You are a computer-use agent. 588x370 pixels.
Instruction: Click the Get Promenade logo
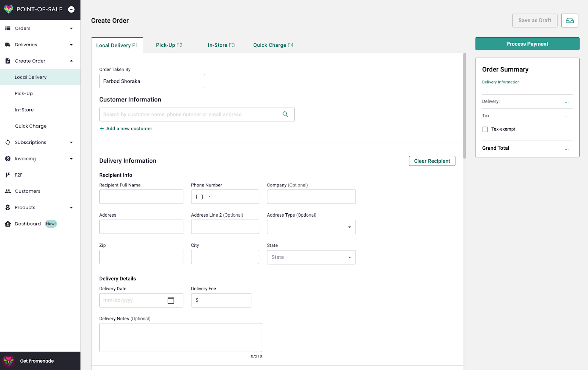coord(8,361)
